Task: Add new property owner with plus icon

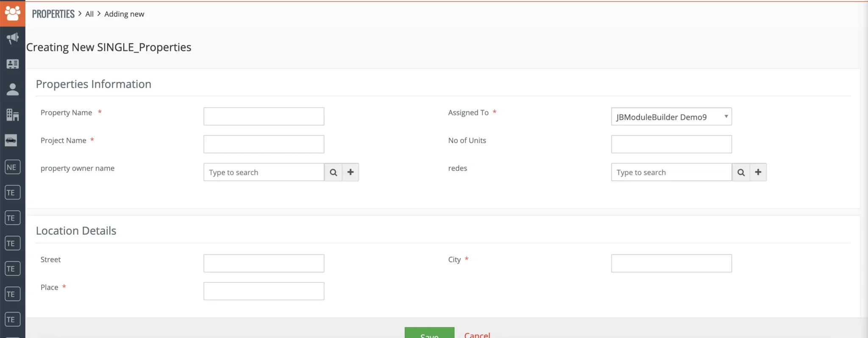Action: click(x=351, y=172)
